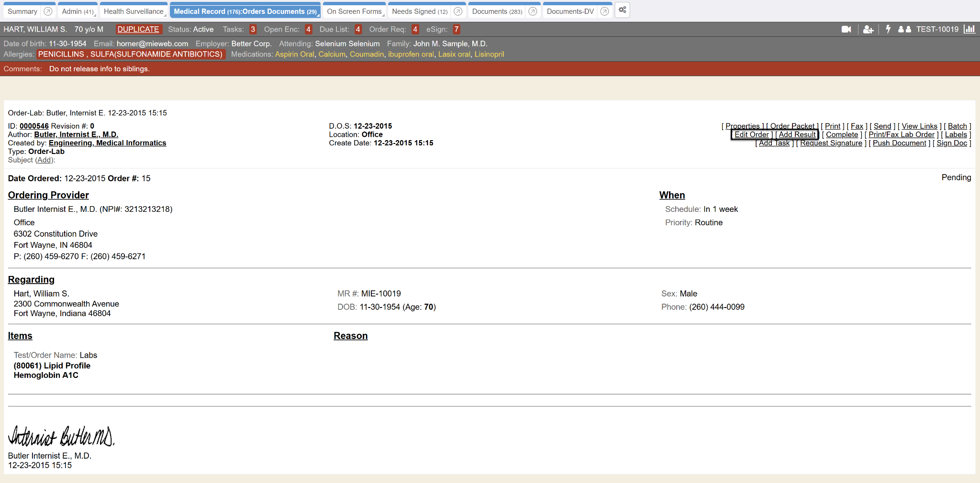Pop out Needs Signed tab arrow icon

coord(458,11)
